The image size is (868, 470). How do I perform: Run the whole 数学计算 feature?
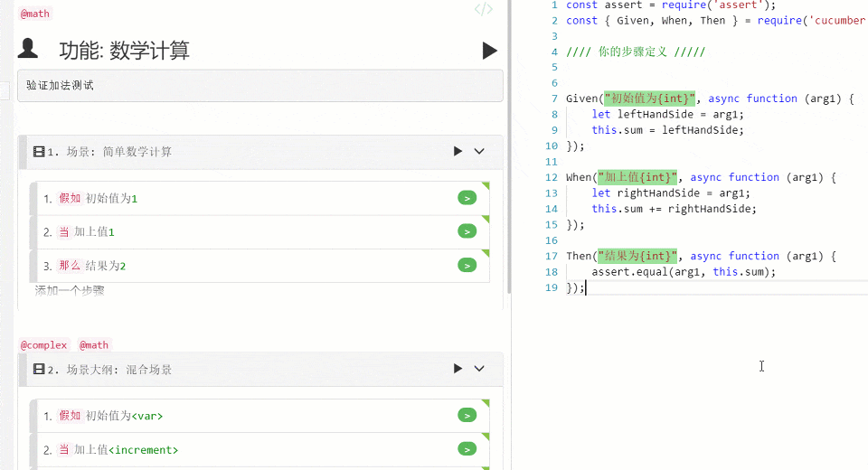489,51
